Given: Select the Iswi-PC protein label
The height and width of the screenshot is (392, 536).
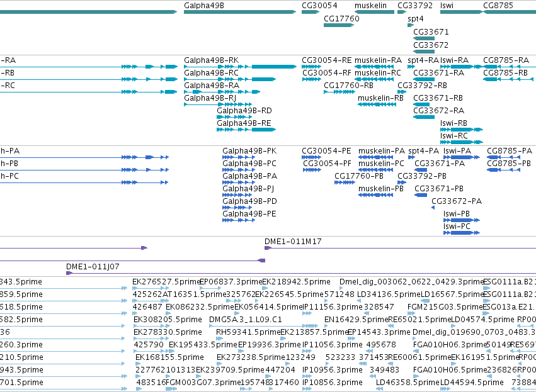Looking at the screenshot, I should (457, 227).
